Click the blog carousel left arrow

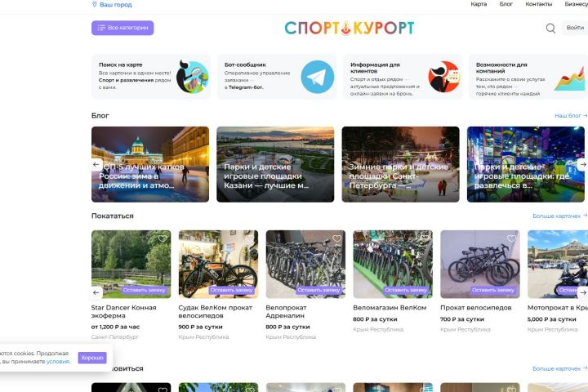(96, 164)
